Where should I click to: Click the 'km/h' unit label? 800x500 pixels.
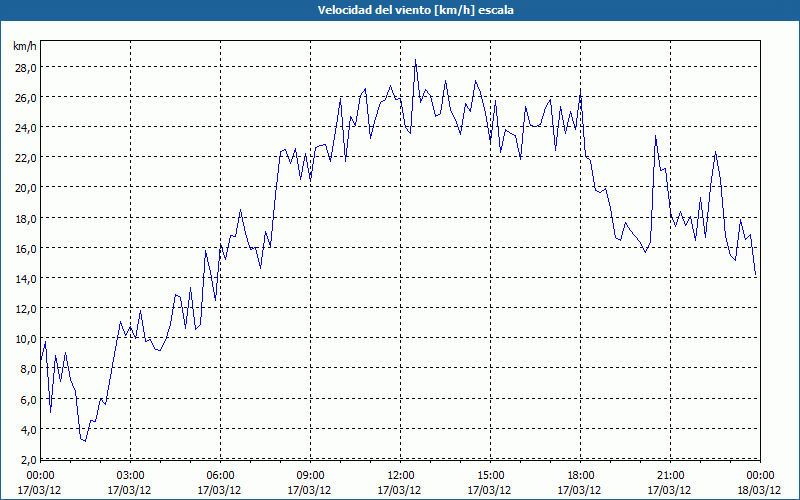25,46
